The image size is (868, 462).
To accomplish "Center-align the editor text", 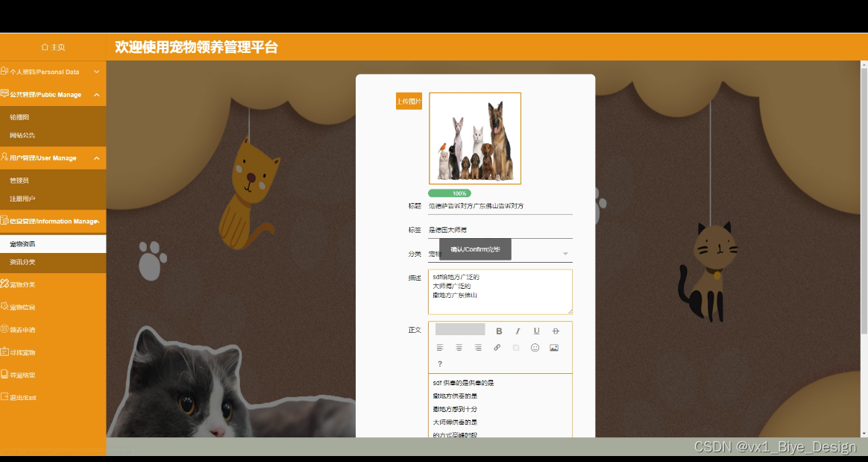I will [459, 347].
